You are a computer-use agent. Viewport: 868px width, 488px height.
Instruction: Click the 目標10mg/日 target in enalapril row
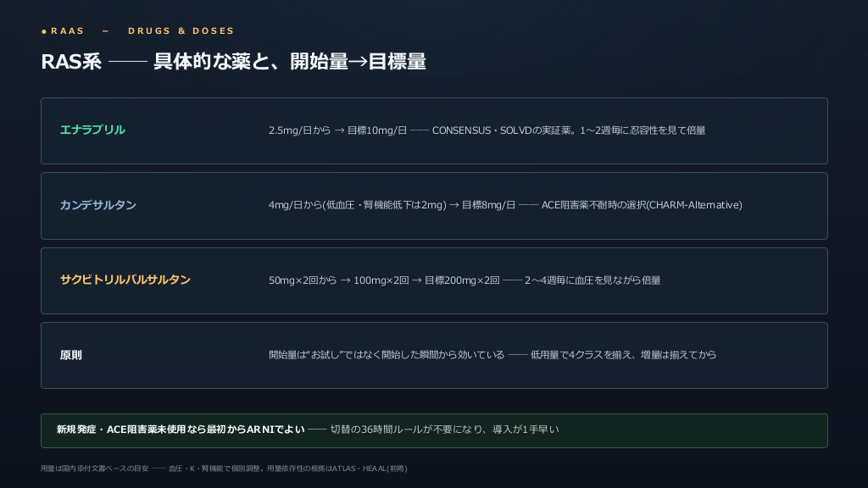click(377, 130)
